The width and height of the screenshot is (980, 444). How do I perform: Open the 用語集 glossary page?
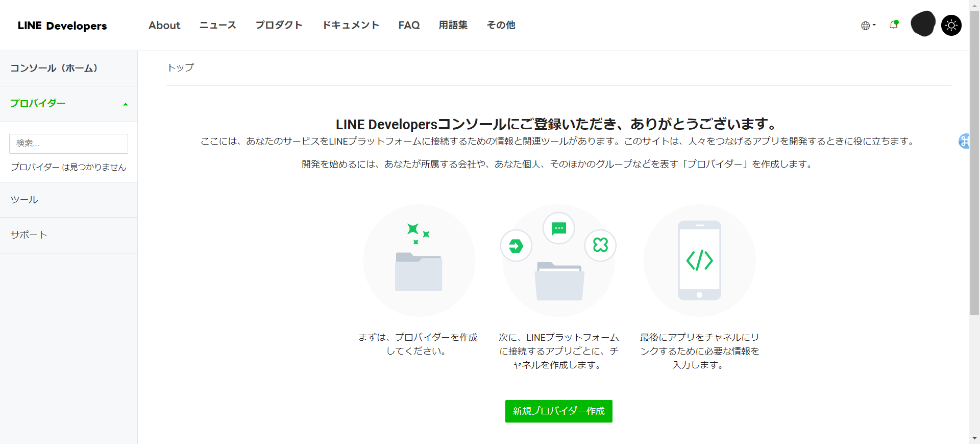(453, 25)
